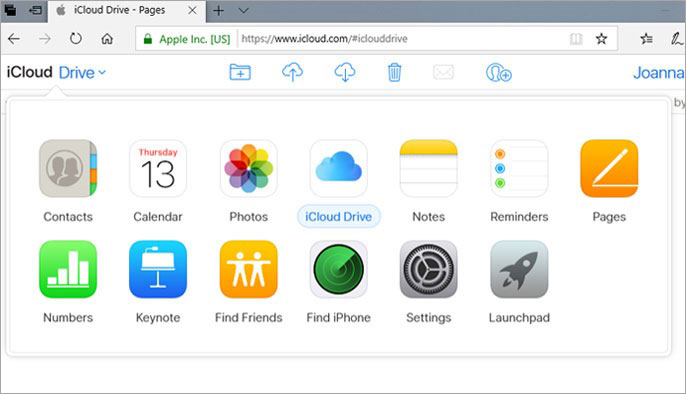Viewport: 686px width, 394px height.
Task: Add page to favorites star
Action: [602, 39]
